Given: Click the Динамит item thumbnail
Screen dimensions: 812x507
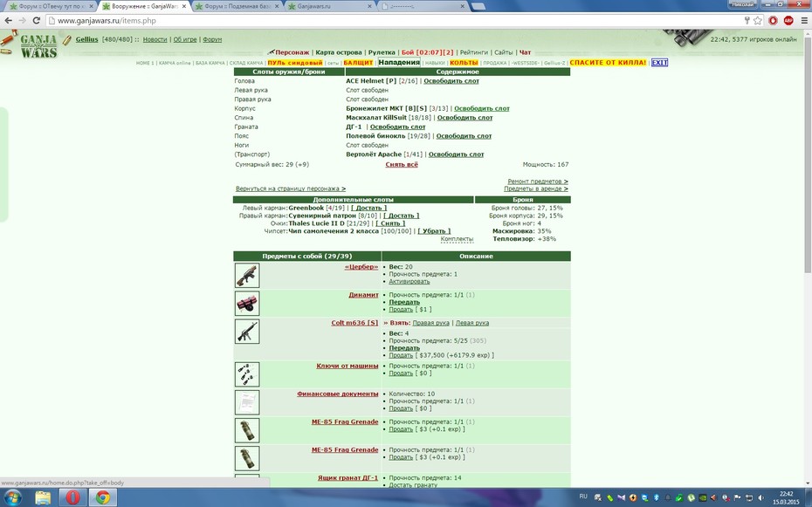Looking at the screenshot, I should tap(247, 303).
